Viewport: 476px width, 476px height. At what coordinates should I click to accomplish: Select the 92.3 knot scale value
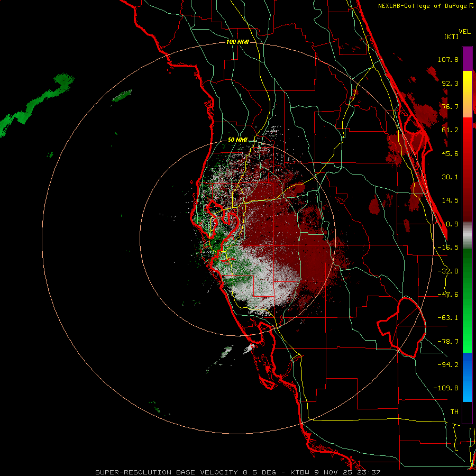tap(450, 83)
